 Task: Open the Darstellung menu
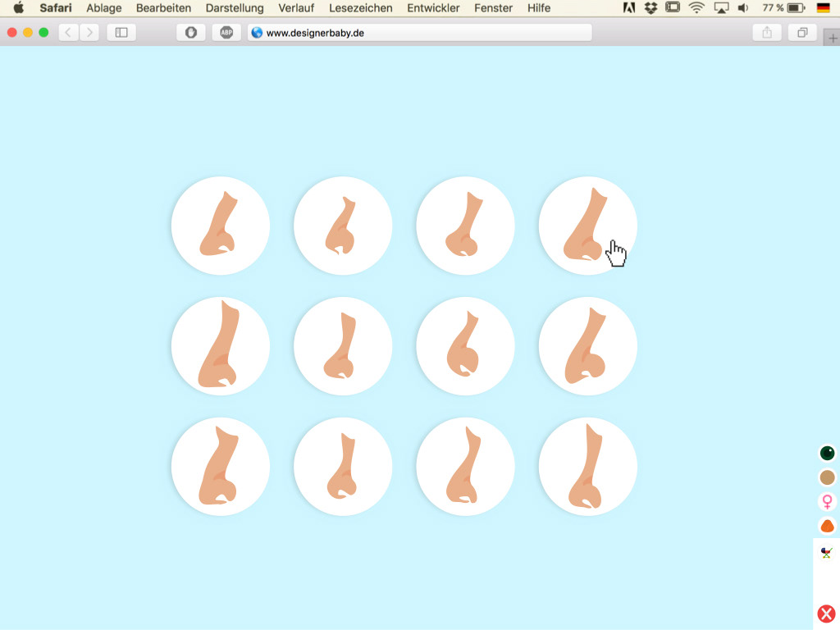(235, 8)
